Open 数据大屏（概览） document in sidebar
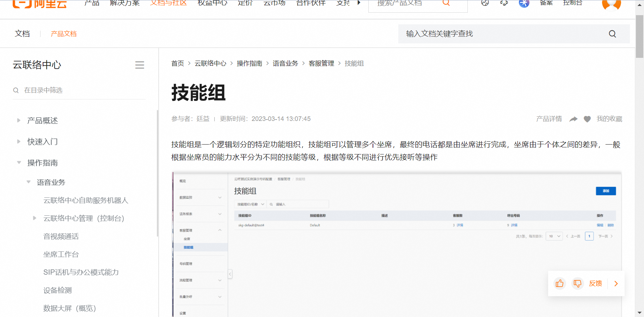Screen dimensions: 644x317 pyautogui.click(x=70, y=308)
